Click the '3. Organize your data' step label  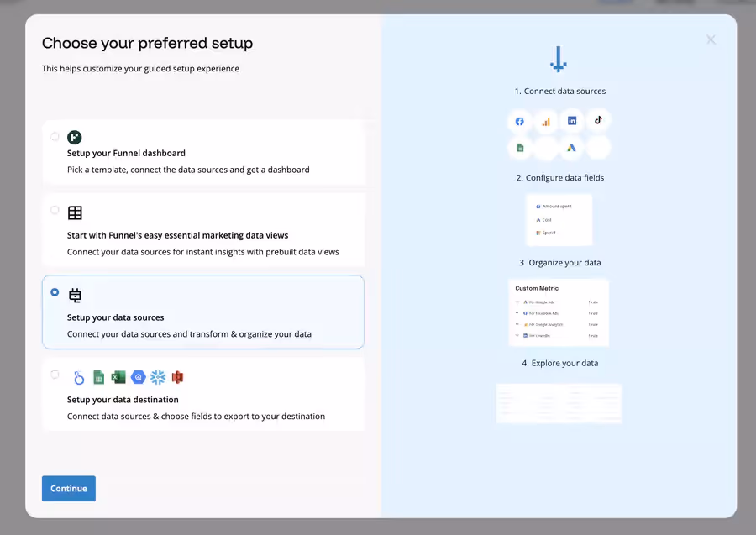(x=559, y=263)
